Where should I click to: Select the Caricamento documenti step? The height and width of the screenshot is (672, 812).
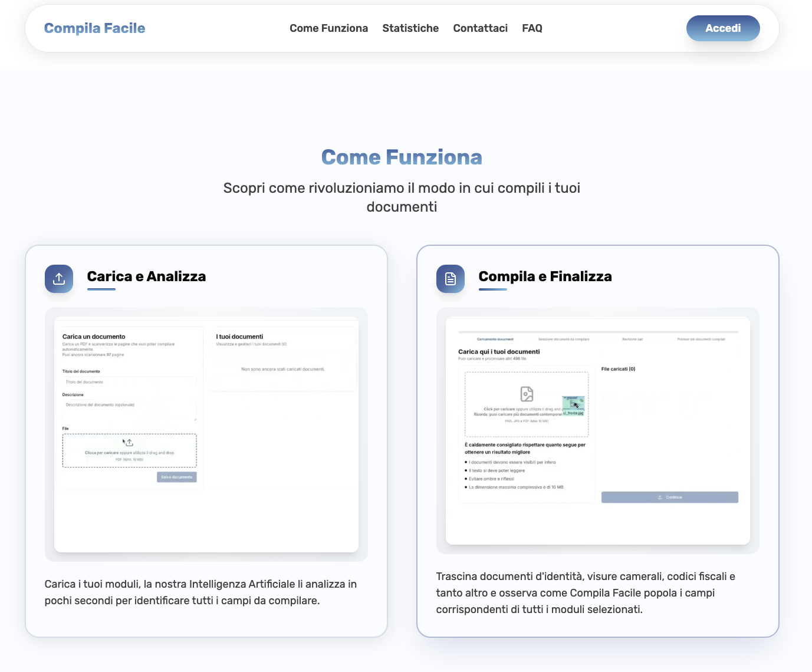pos(495,339)
